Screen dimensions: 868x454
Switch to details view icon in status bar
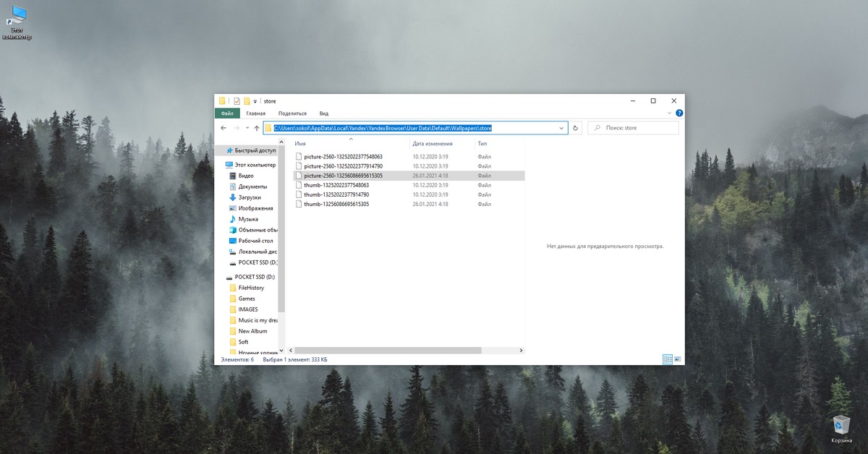[668, 359]
